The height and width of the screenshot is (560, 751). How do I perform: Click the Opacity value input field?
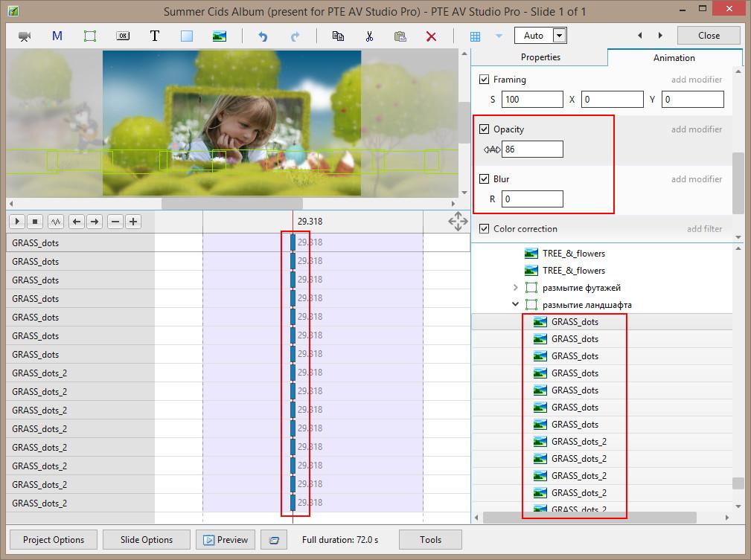coord(532,149)
